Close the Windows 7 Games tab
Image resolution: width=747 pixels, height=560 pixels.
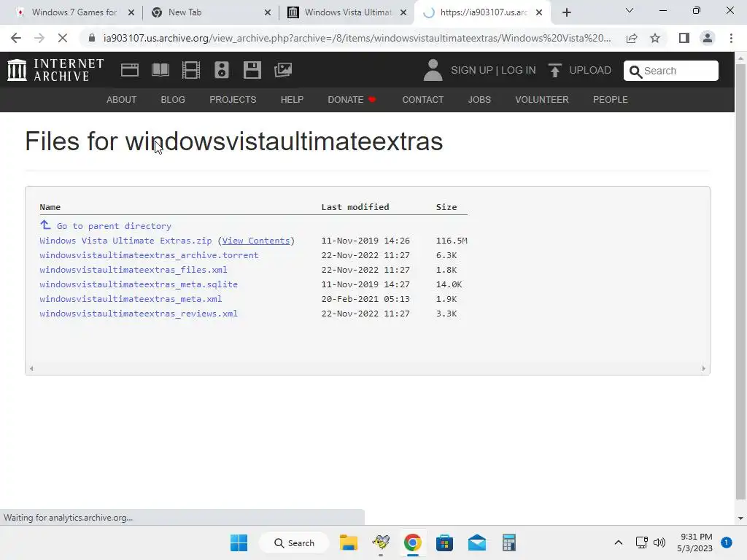click(131, 12)
